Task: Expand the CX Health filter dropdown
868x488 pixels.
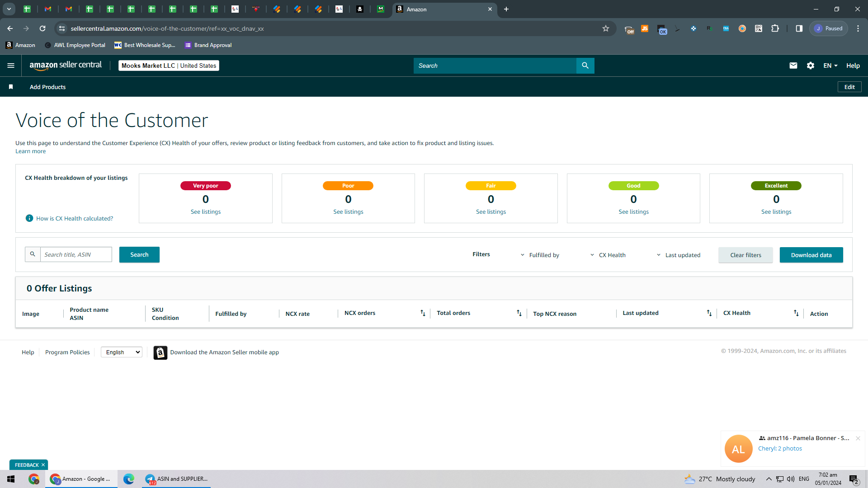Action: tap(608, 255)
